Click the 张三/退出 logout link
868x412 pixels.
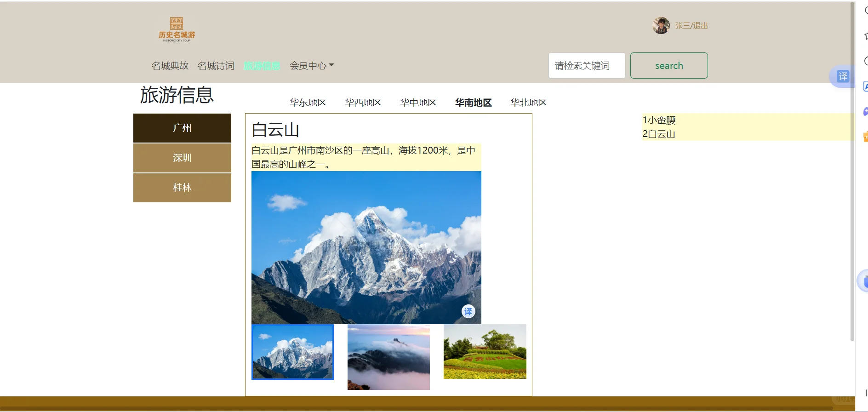(691, 26)
